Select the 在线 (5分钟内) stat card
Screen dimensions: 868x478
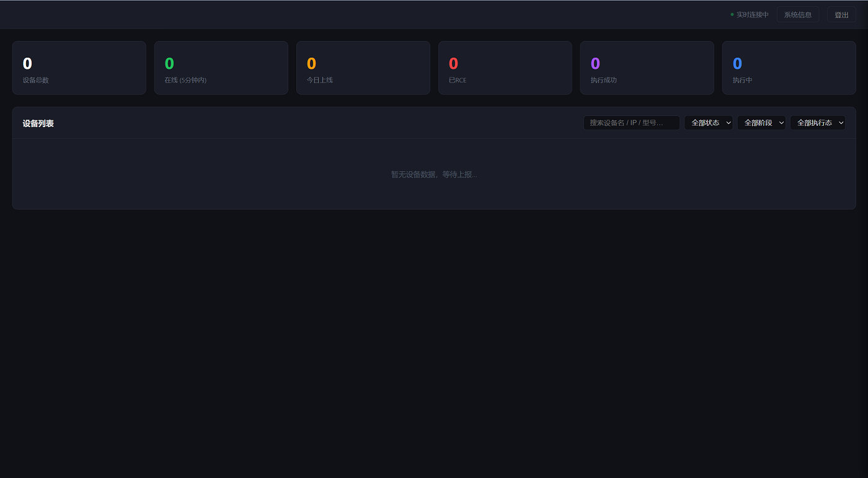[x=221, y=68]
